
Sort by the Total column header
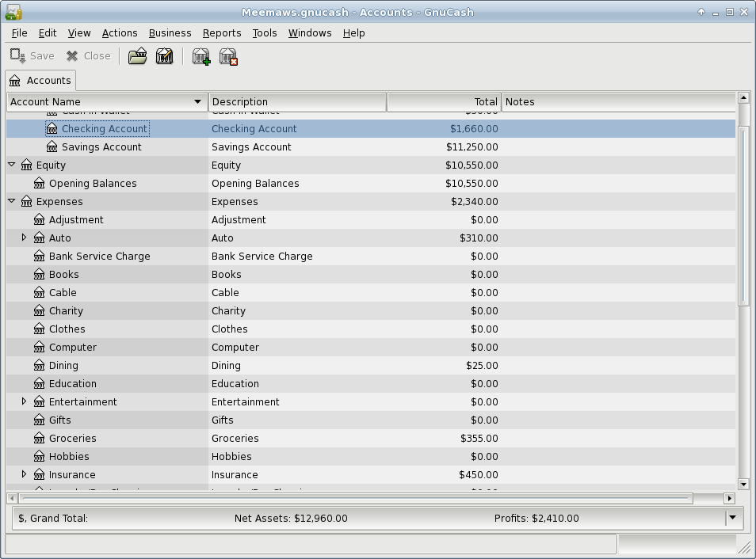(444, 101)
